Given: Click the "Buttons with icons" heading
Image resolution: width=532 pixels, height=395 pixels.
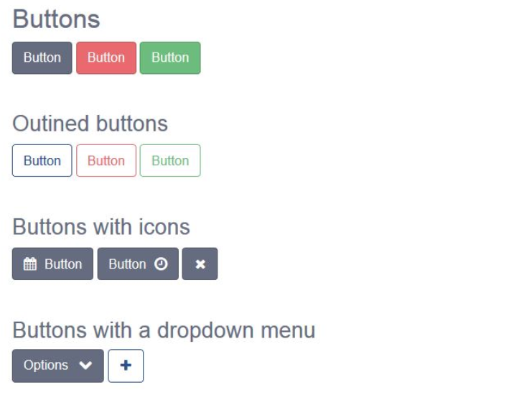Looking at the screenshot, I should click(101, 227).
